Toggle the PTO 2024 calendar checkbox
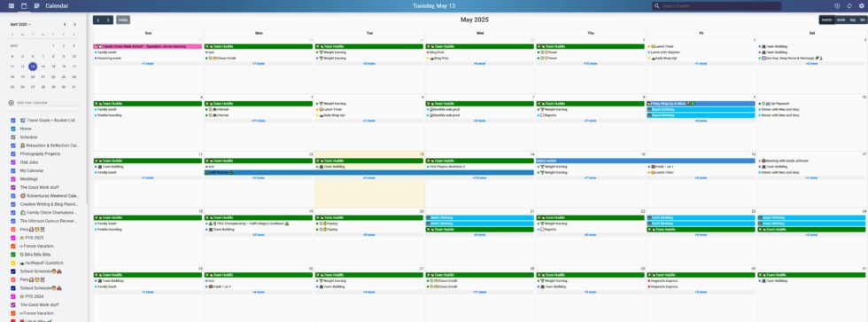Image resolution: width=868 pixels, height=322 pixels. pyautogui.click(x=13, y=296)
